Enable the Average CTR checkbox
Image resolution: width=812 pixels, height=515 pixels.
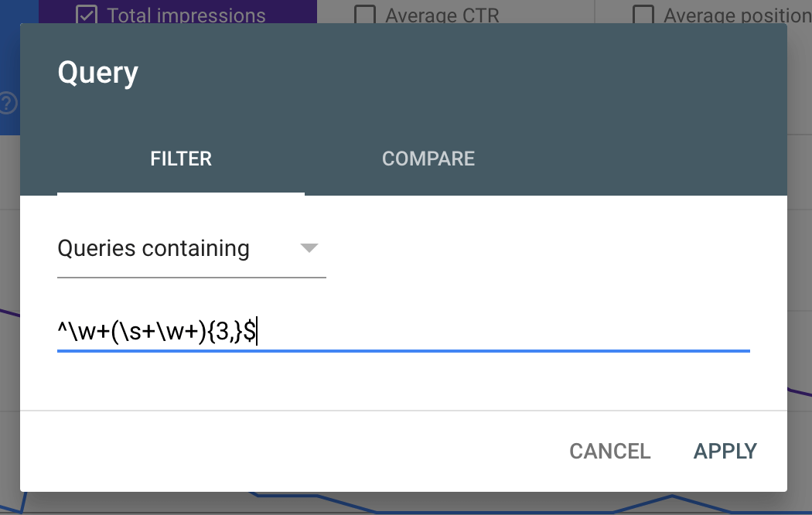pos(364,15)
